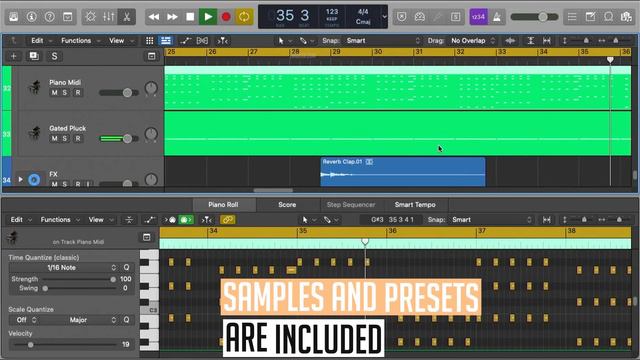The height and width of the screenshot is (360, 640).
Task: Select the Reverb Clap.01 audio region
Action: [403, 172]
